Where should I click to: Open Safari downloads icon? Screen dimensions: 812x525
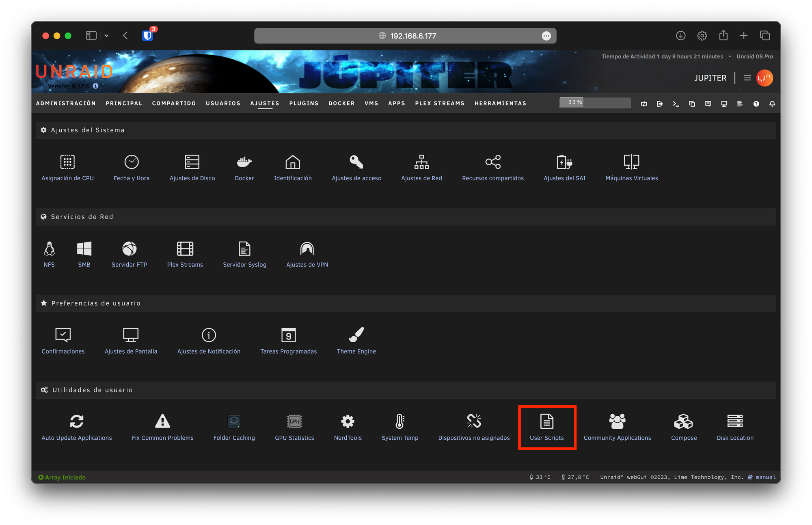[x=681, y=36]
